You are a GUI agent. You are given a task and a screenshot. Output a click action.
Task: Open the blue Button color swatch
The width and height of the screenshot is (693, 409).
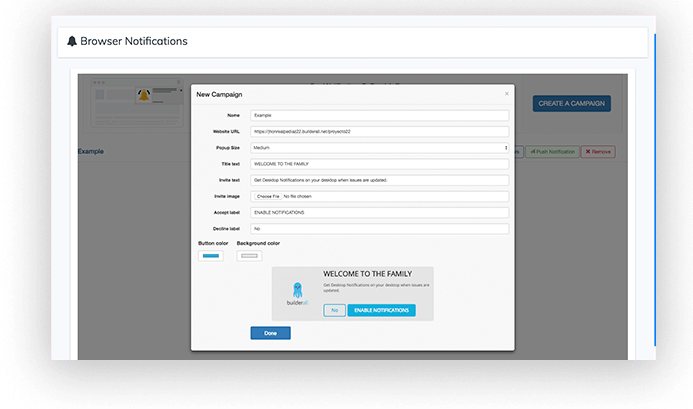(x=211, y=256)
